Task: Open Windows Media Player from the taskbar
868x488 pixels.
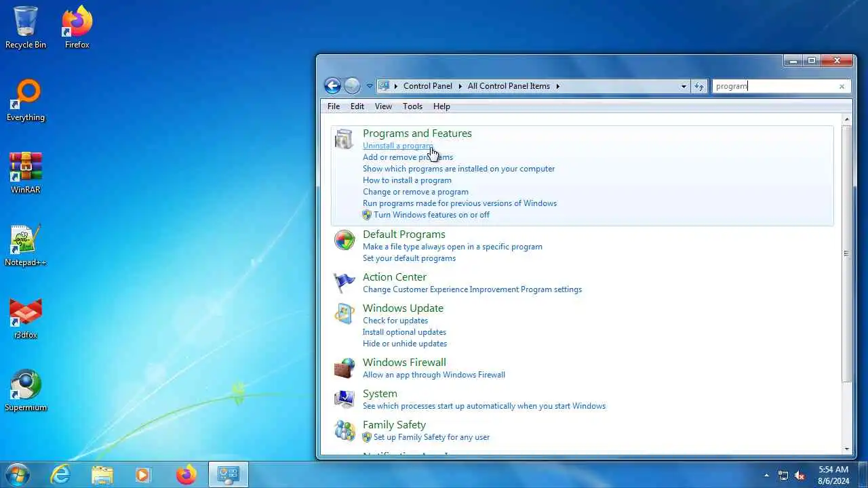Action: (x=143, y=474)
